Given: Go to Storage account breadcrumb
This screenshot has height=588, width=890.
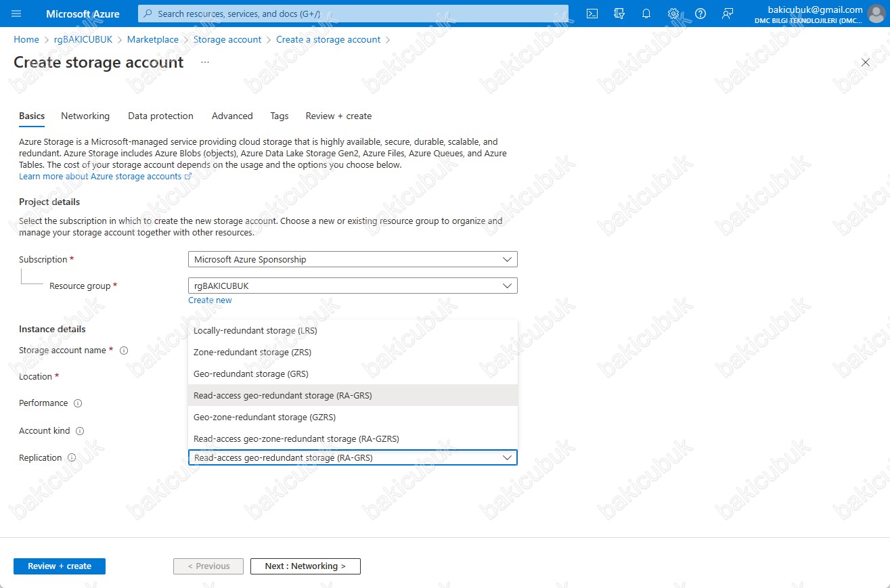Looking at the screenshot, I should 227,40.
